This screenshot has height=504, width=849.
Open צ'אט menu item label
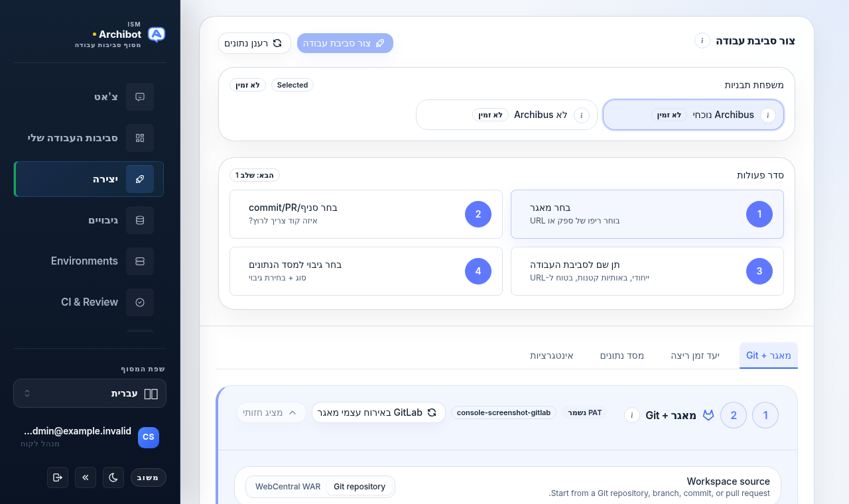pyautogui.click(x=105, y=97)
